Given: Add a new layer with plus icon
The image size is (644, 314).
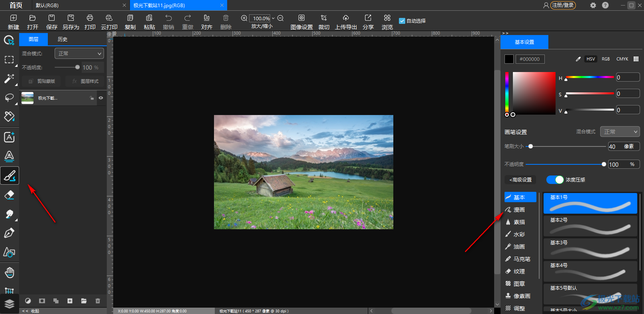Looking at the screenshot, I should 70,301.
